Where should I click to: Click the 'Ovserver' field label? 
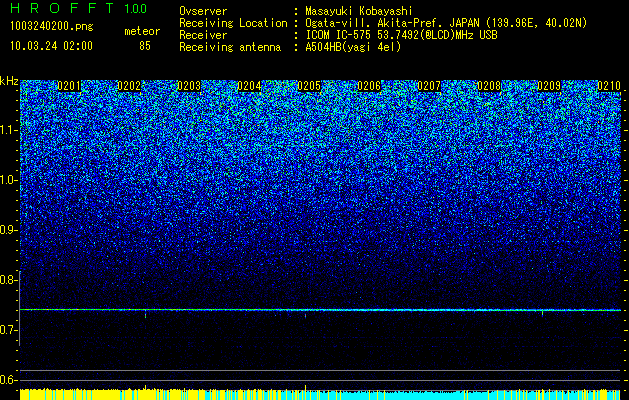tap(203, 11)
